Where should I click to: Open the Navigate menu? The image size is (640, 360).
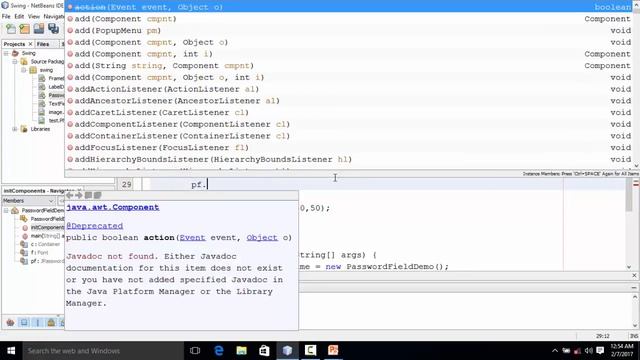pos(54,16)
